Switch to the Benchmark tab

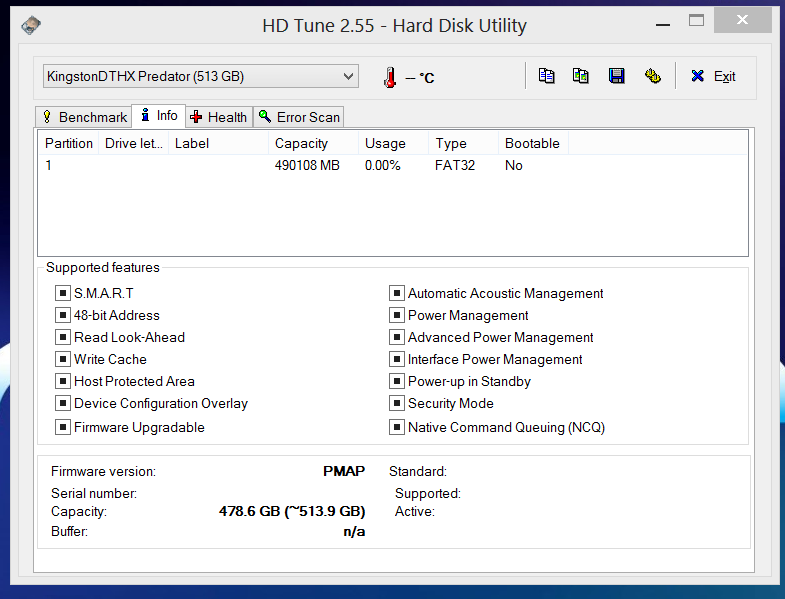84,117
